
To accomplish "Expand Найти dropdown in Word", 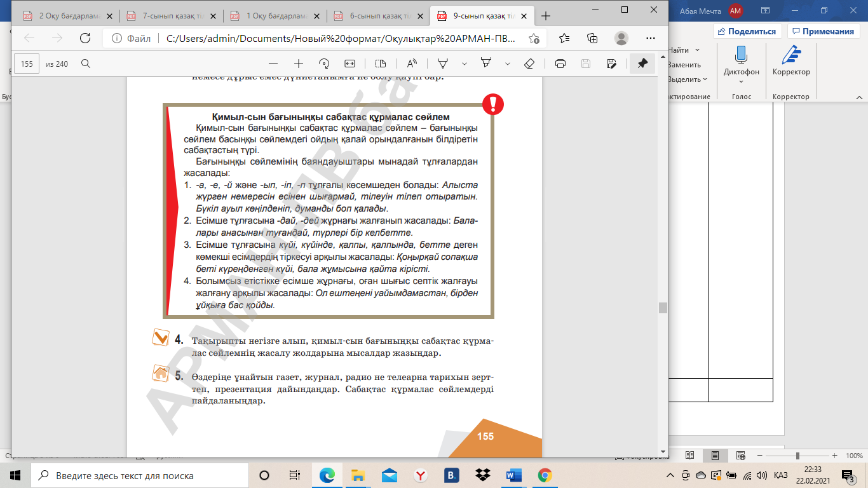I will [697, 50].
